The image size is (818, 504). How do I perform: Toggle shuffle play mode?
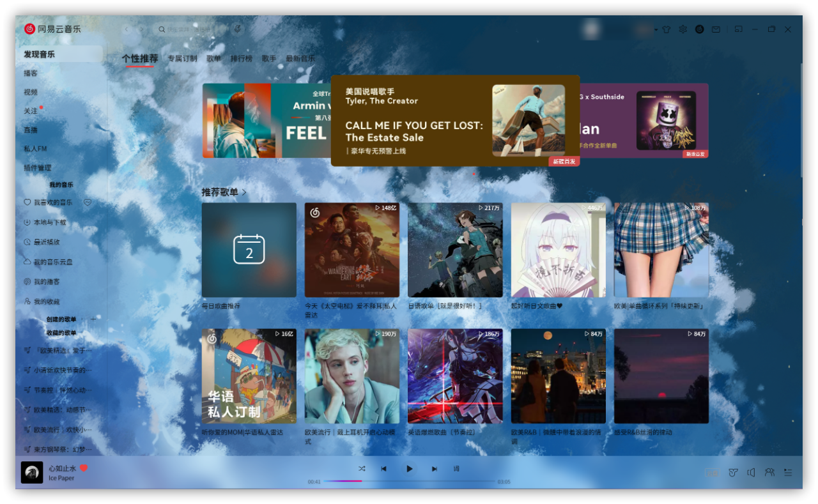(x=362, y=468)
